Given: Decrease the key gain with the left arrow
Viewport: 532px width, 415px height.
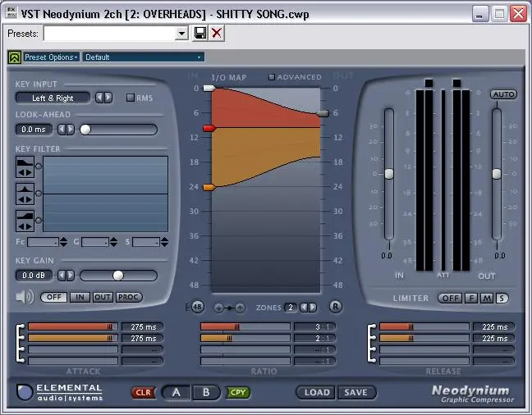Looking at the screenshot, I should pos(62,275).
